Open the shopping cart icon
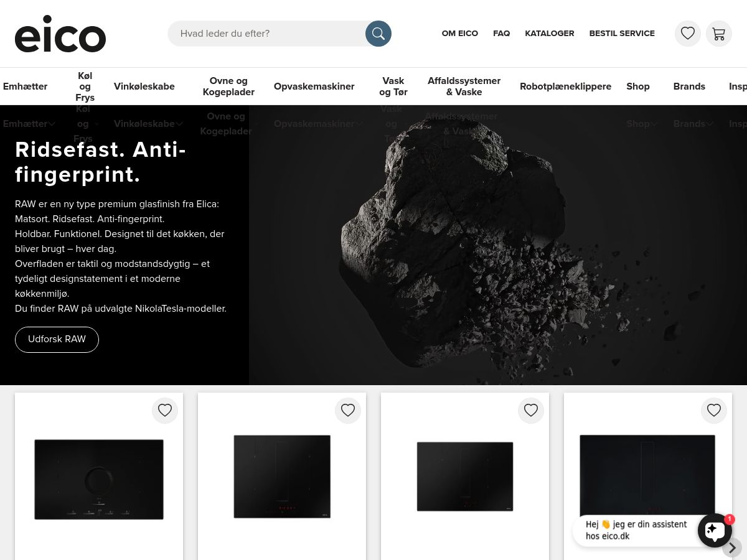The width and height of the screenshot is (747, 560). 719,34
